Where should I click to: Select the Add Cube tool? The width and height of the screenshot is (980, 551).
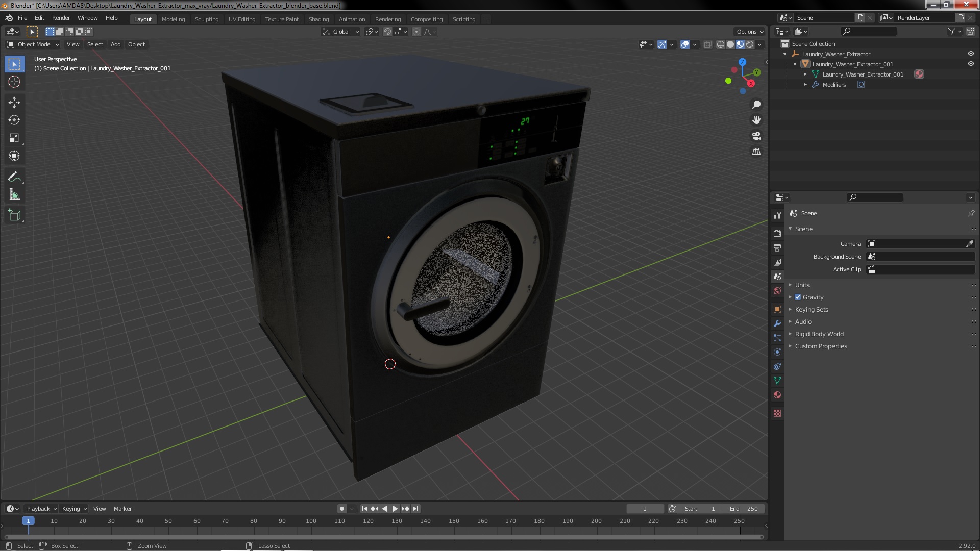[x=14, y=215]
